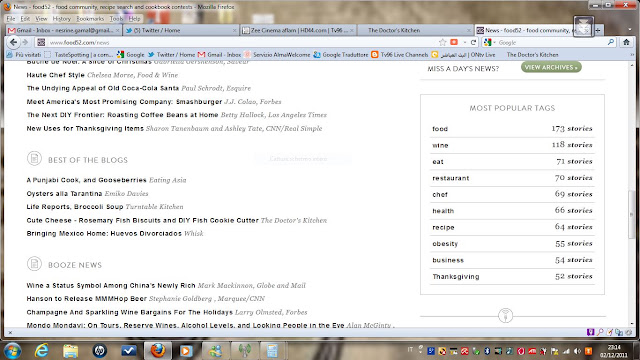This screenshot has width=640, height=360.
Task: Open the tab list dropdown arrow
Action: [x=630, y=30]
